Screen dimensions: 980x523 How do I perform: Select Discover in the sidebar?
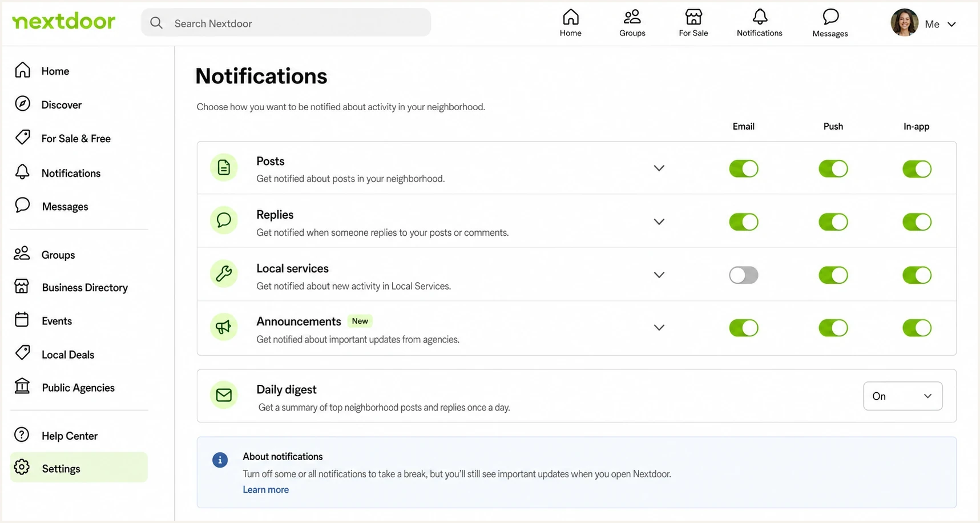[62, 104]
